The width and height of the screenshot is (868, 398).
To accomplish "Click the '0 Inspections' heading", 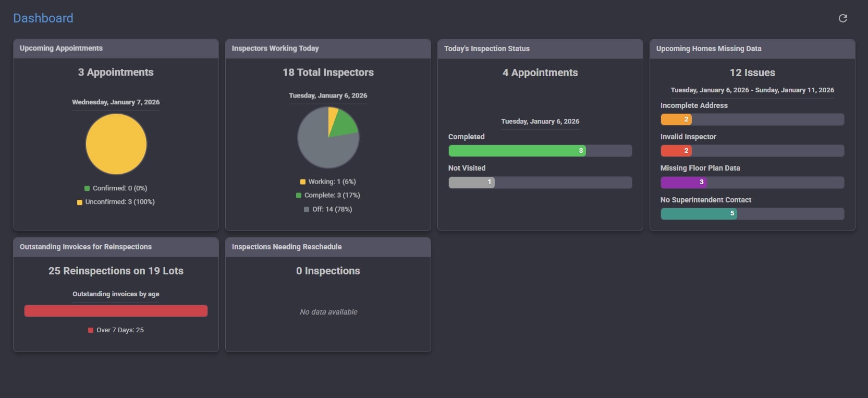I will coord(328,271).
